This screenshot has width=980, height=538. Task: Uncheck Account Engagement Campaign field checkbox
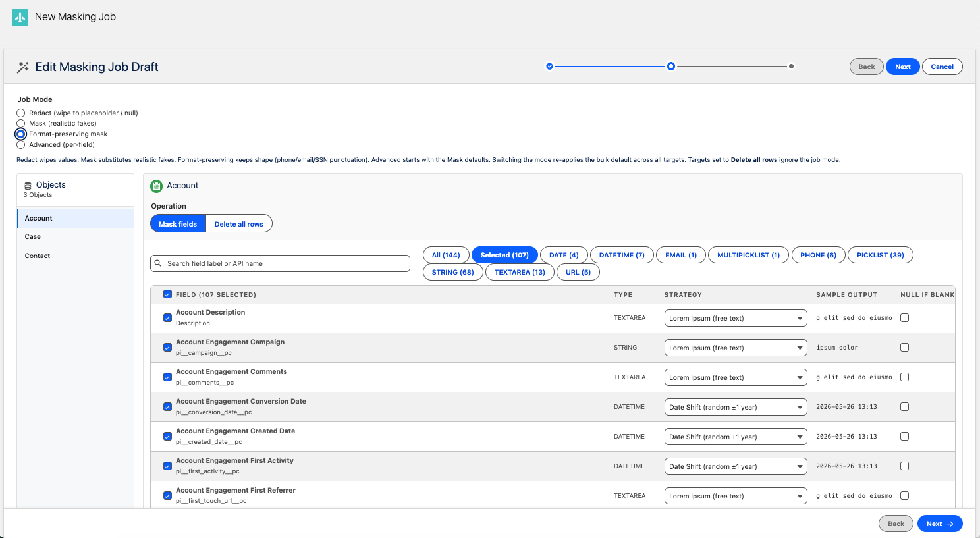point(167,348)
